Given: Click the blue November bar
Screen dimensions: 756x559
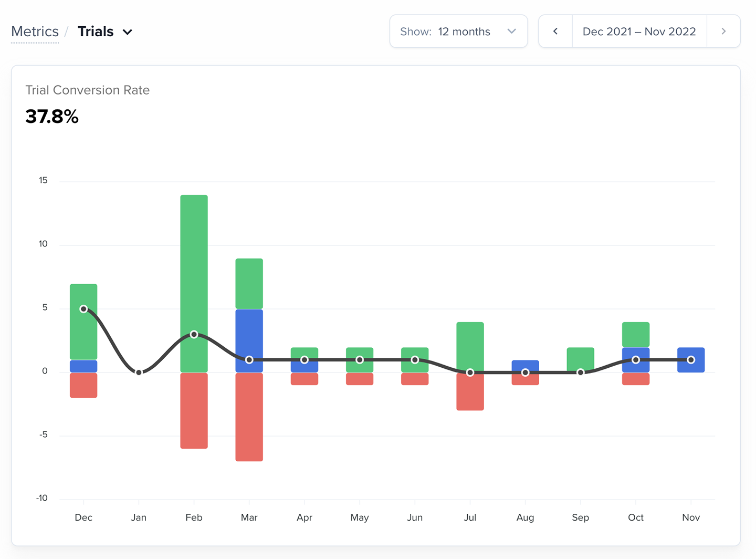Looking at the screenshot, I should [x=691, y=360].
